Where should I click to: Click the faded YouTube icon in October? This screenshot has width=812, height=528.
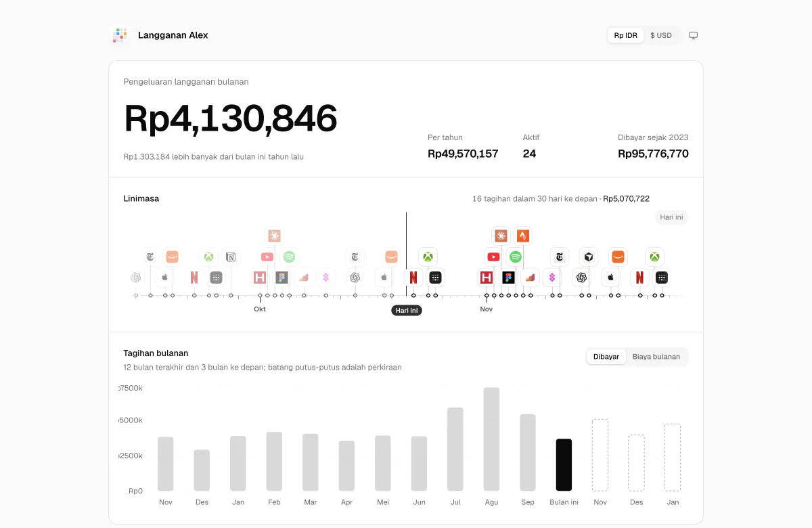pos(267,257)
